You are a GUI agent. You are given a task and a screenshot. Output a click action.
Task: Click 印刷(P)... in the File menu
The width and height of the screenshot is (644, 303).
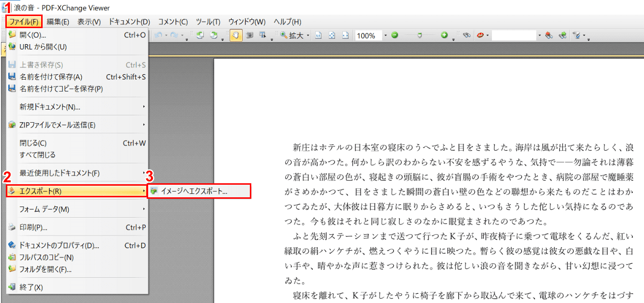coord(33,227)
